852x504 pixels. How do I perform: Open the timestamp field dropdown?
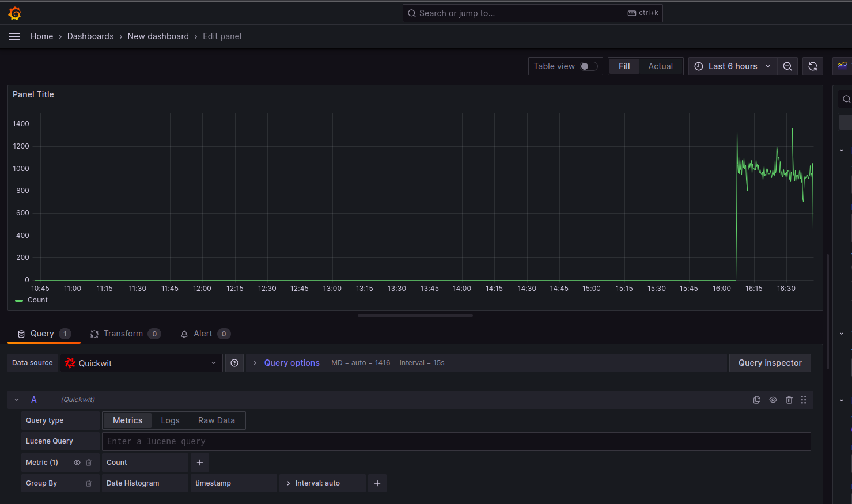point(234,483)
